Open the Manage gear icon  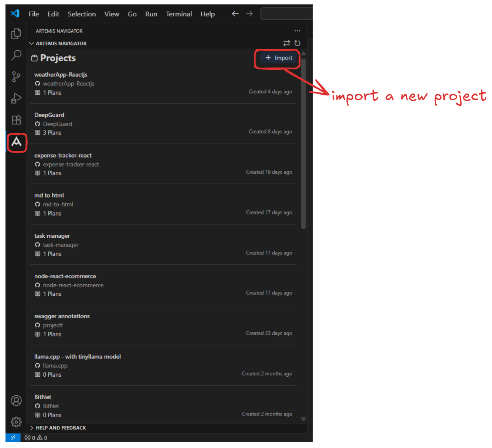pos(16,422)
